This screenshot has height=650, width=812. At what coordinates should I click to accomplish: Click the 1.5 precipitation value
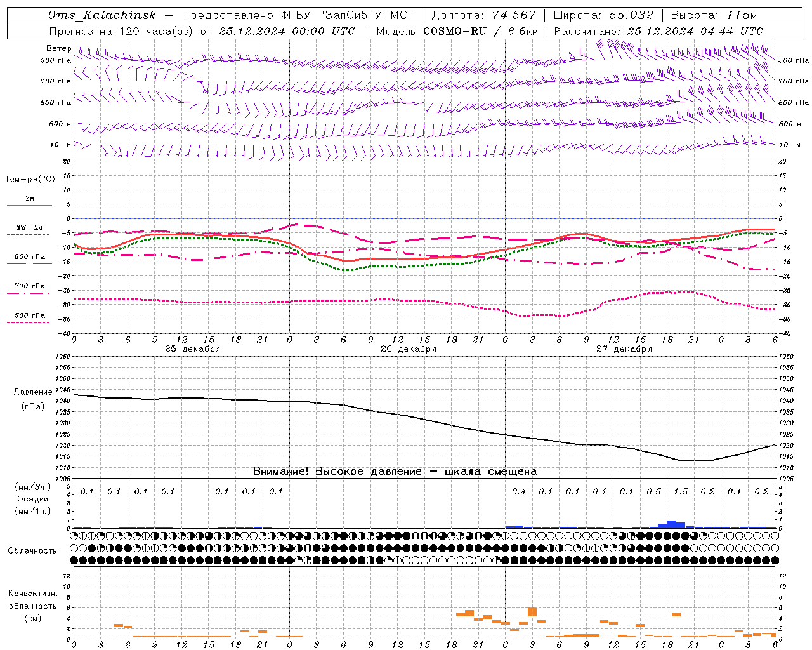[681, 492]
